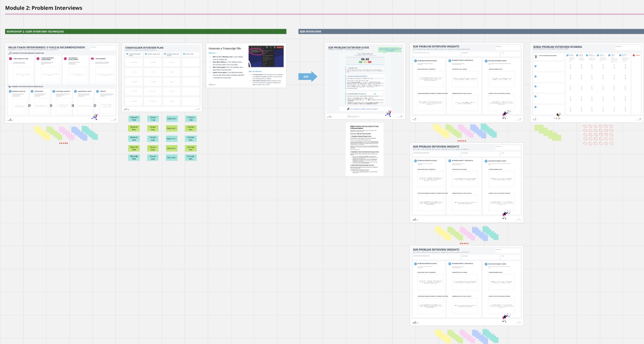Open the document thumbnail below Interview Guide
Screen dimensions: 644x344
coord(365,149)
